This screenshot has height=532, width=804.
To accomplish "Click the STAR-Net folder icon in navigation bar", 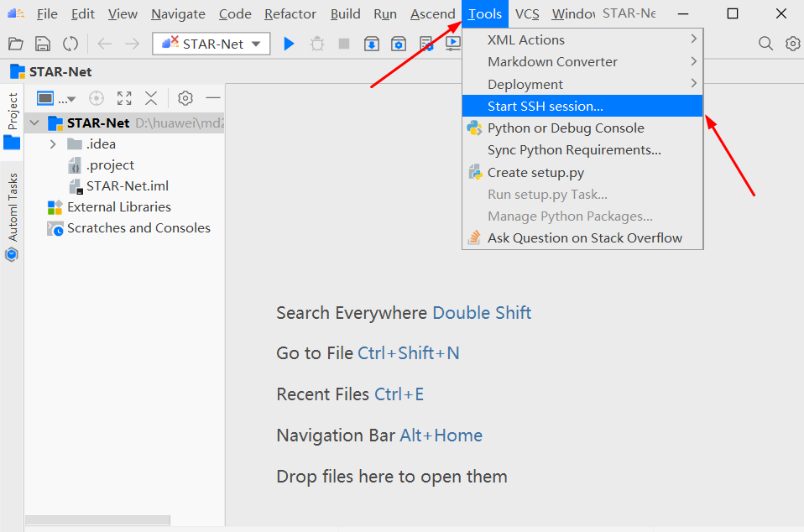I will point(18,72).
